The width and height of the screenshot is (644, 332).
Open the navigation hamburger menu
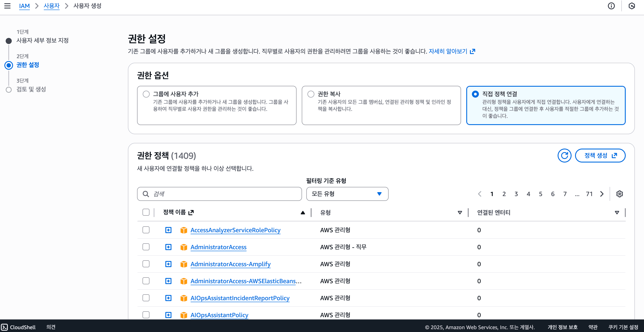click(x=7, y=6)
